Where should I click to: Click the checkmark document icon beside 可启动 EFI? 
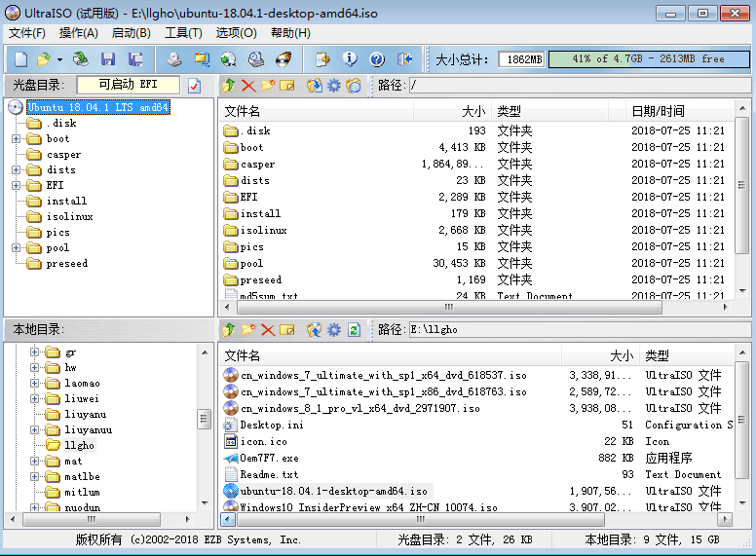pyautogui.click(x=194, y=86)
